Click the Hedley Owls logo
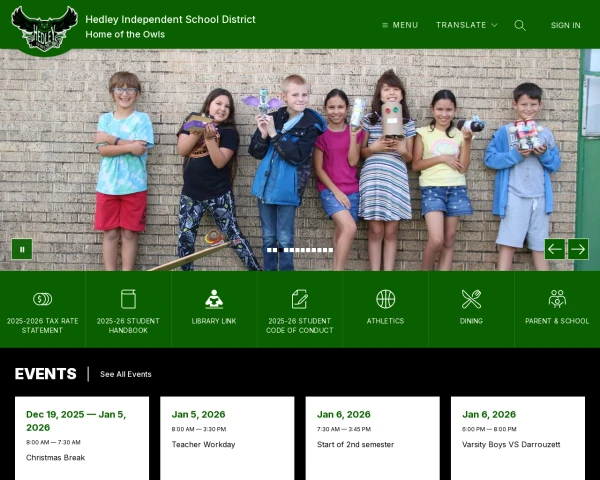The height and width of the screenshot is (480, 600). tap(44, 29)
